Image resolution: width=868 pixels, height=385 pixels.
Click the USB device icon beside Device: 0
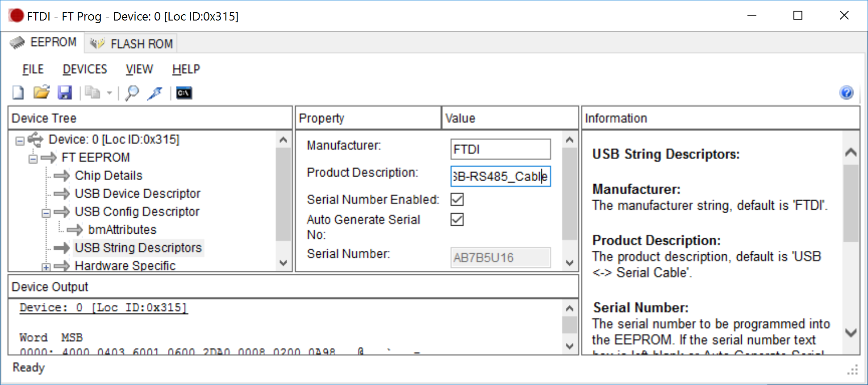click(35, 139)
